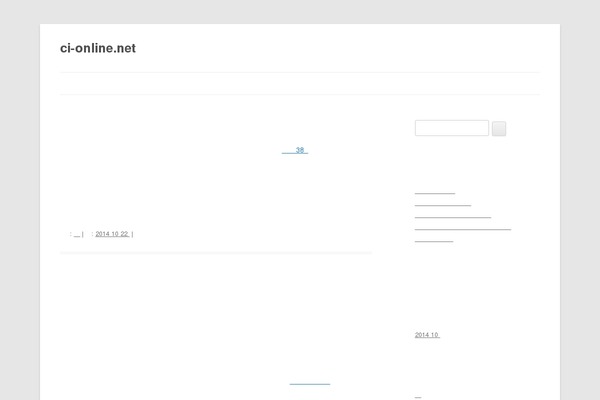Click the search submit button beside the field

499,129
